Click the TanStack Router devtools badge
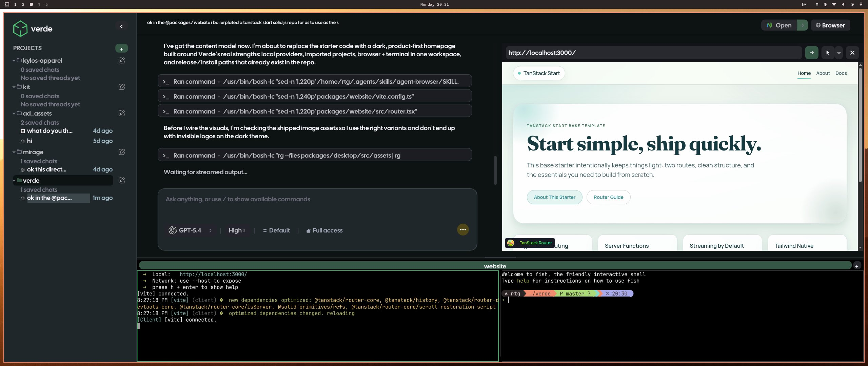This screenshot has height=366, width=868. 530,243
